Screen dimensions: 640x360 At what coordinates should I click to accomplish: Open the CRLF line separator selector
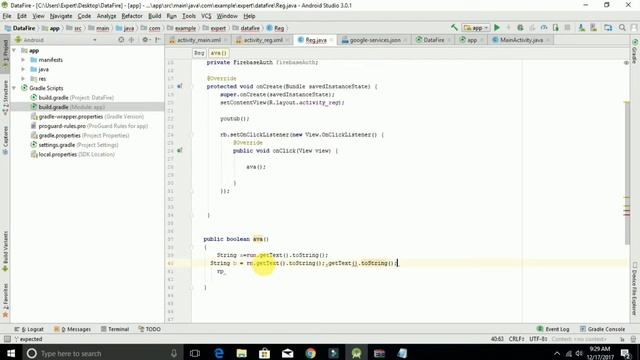pyautogui.click(x=517, y=339)
